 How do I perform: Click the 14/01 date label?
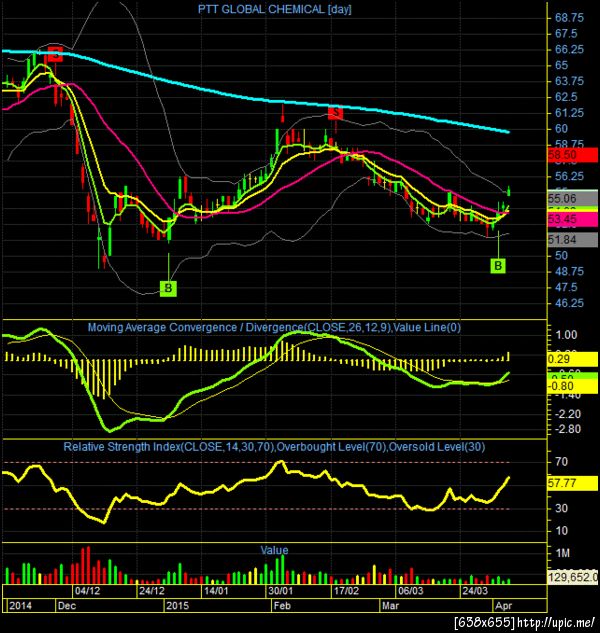(x=216, y=591)
